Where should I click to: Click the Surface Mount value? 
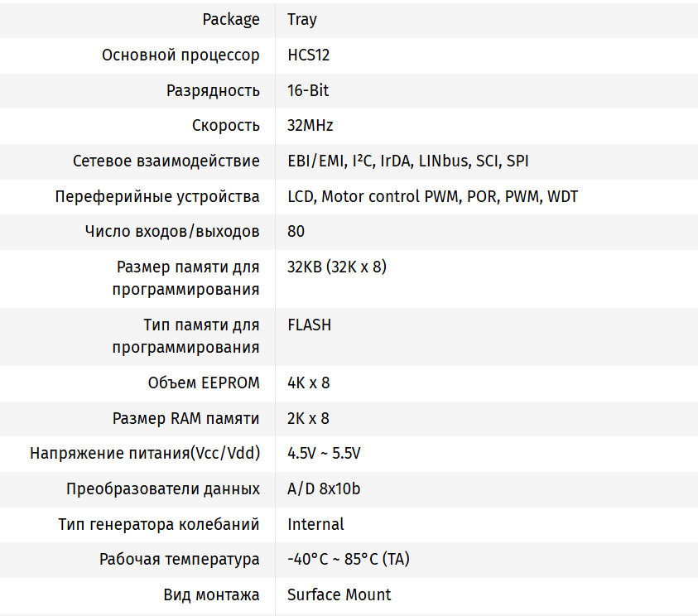[x=339, y=594]
